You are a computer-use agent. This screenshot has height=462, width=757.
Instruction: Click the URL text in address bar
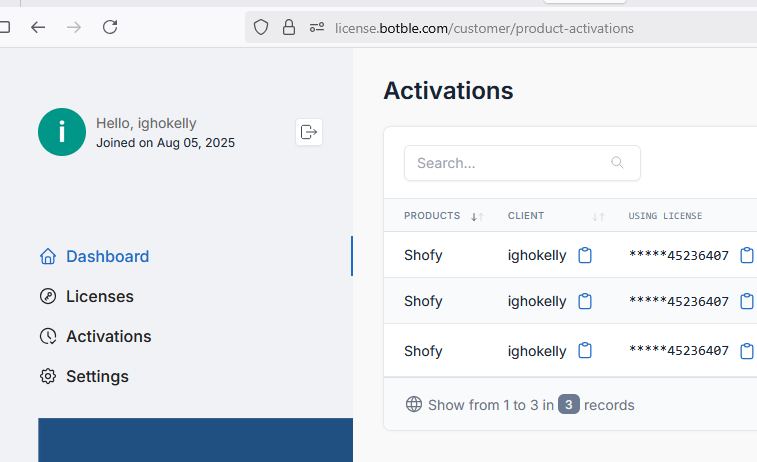484,28
